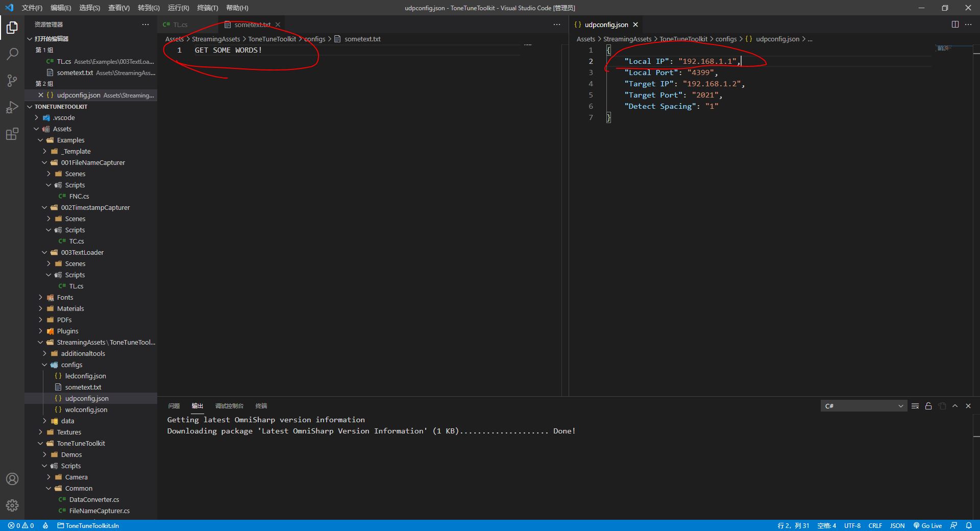
Task: Click the configs breadcrumb above udpconfig.json
Action: [726, 39]
